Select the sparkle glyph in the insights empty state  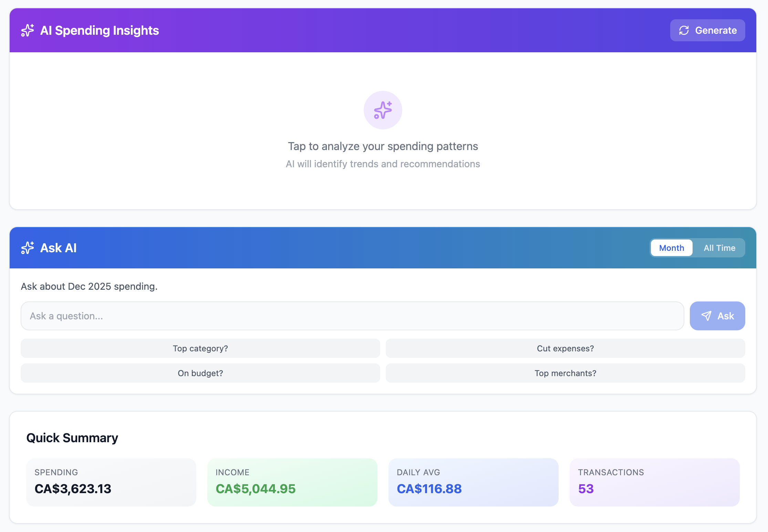(x=383, y=110)
